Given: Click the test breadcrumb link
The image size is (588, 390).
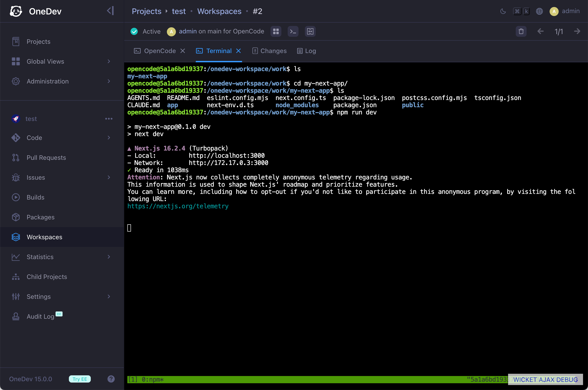Looking at the screenshot, I should click(x=179, y=11).
